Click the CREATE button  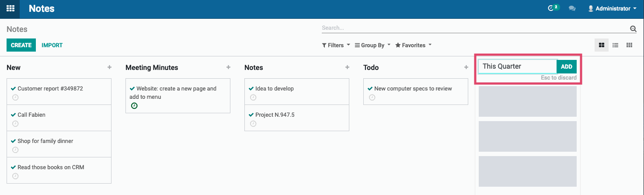pos(21,45)
